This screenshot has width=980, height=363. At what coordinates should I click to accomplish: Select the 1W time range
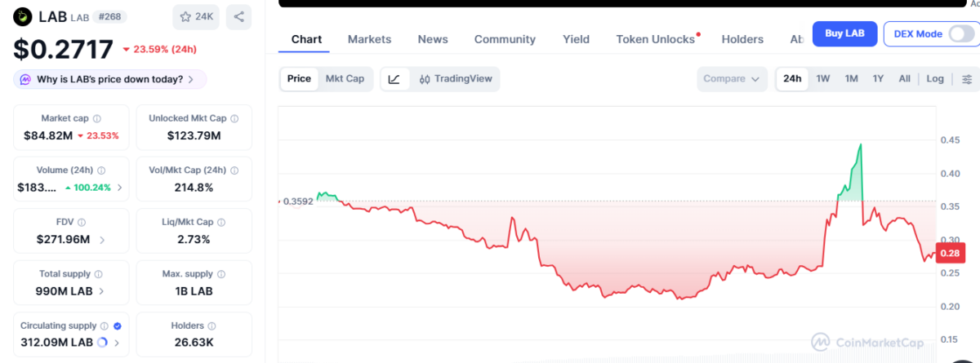tap(823, 79)
